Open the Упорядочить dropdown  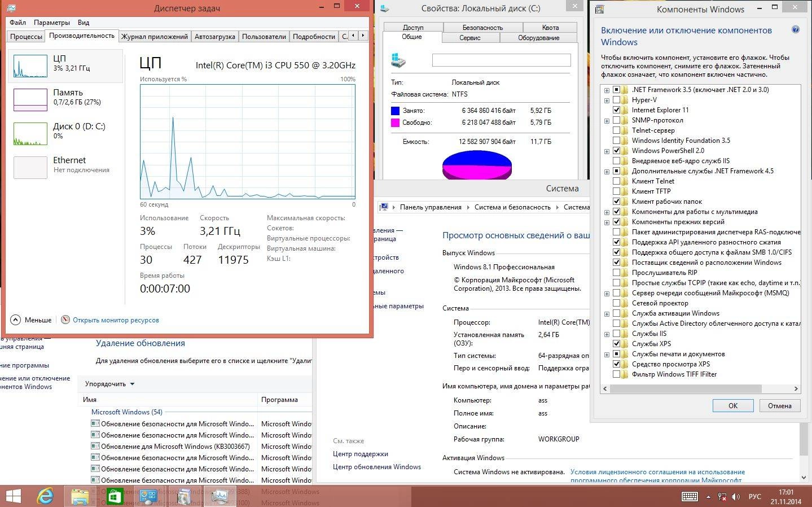click(109, 384)
